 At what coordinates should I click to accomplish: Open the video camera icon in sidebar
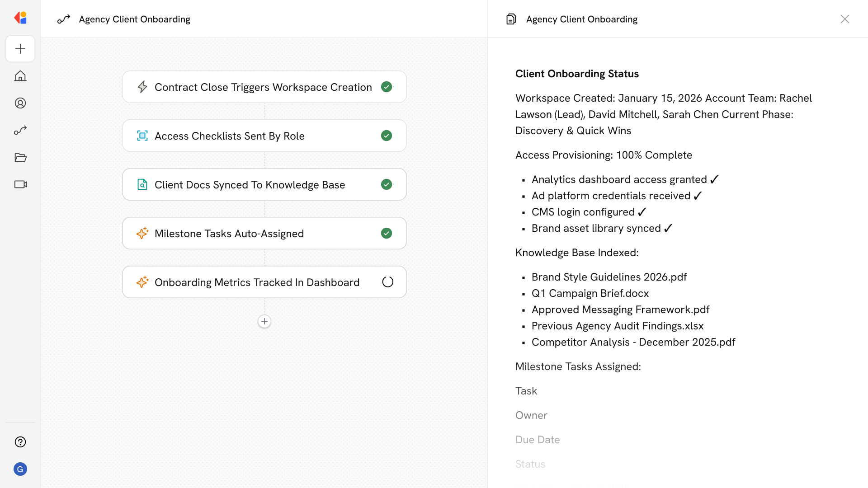pyautogui.click(x=20, y=184)
